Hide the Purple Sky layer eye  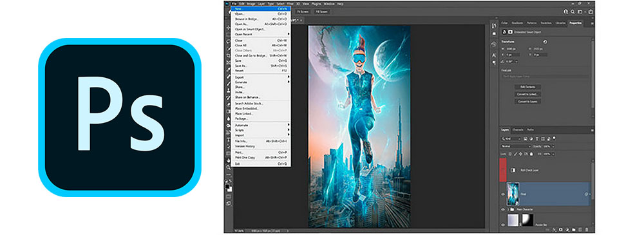[503, 224]
